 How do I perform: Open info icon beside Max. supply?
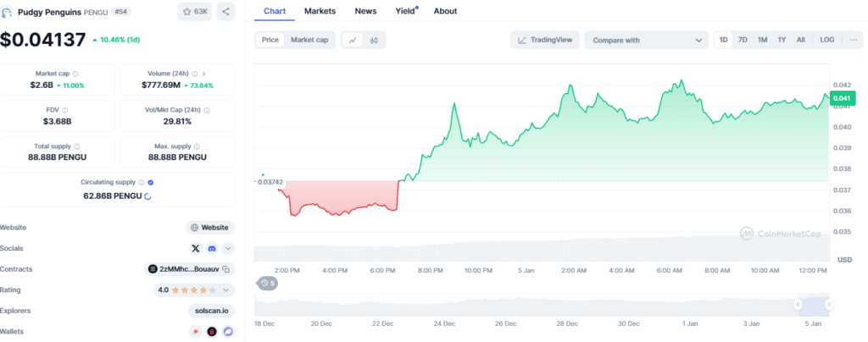point(197,146)
